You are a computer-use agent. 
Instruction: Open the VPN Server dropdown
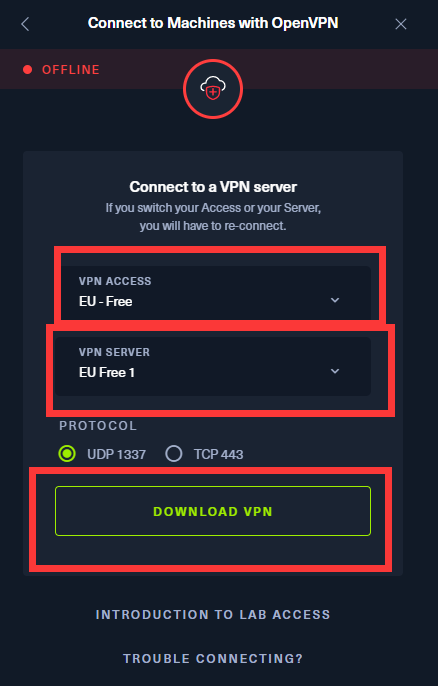pos(213,367)
